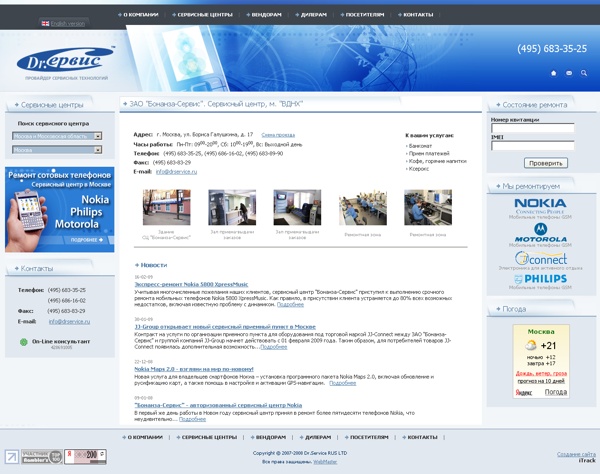Click the phone number (495) 683-35-25 in the header
This screenshot has width=600, height=474.
click(552, 49)
